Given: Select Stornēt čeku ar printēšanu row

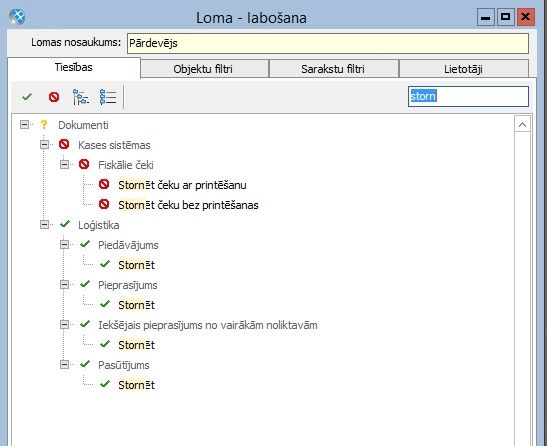Looking at the screenshot, I should click(182, 185).
